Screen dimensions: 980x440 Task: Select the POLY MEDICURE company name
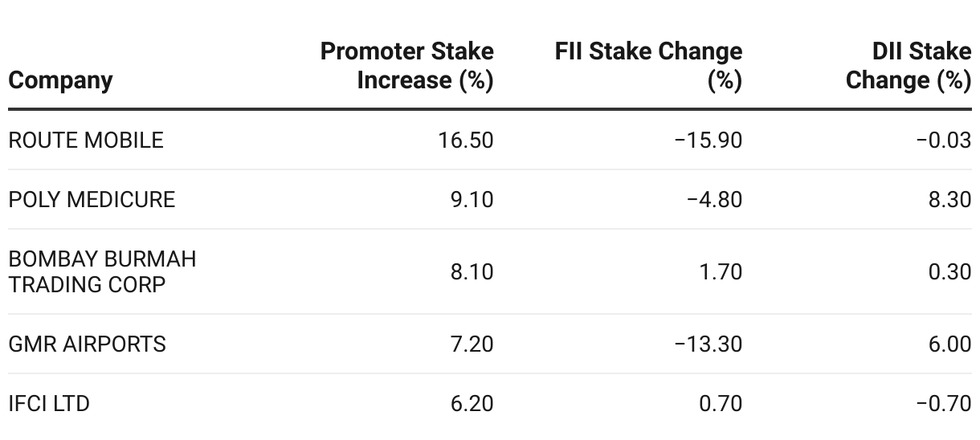tap(92, 199)
